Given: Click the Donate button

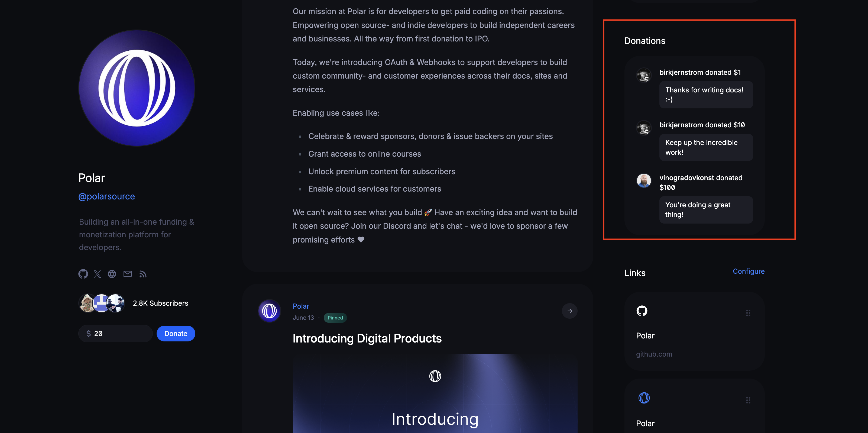Looking at the screenshot, I should click(176, 333).
